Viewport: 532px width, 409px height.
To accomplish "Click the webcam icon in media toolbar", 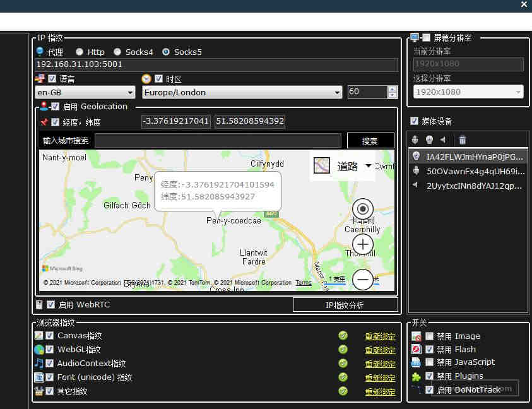I will click(x=429, y=140).
